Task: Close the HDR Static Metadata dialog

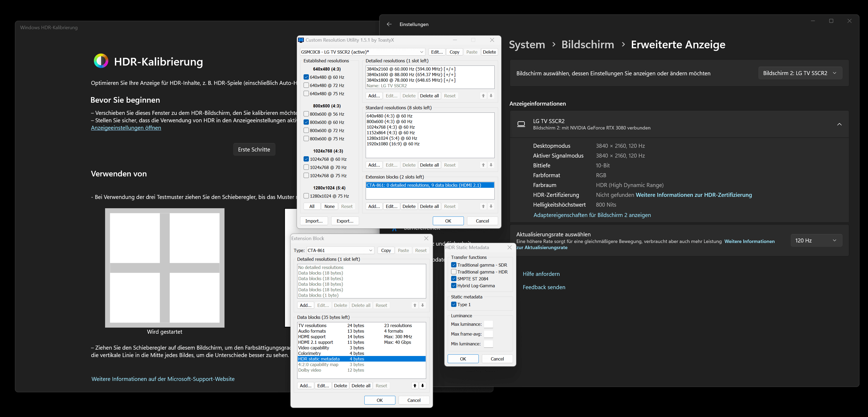Action: pyautogui.click(x=509, y=247)
